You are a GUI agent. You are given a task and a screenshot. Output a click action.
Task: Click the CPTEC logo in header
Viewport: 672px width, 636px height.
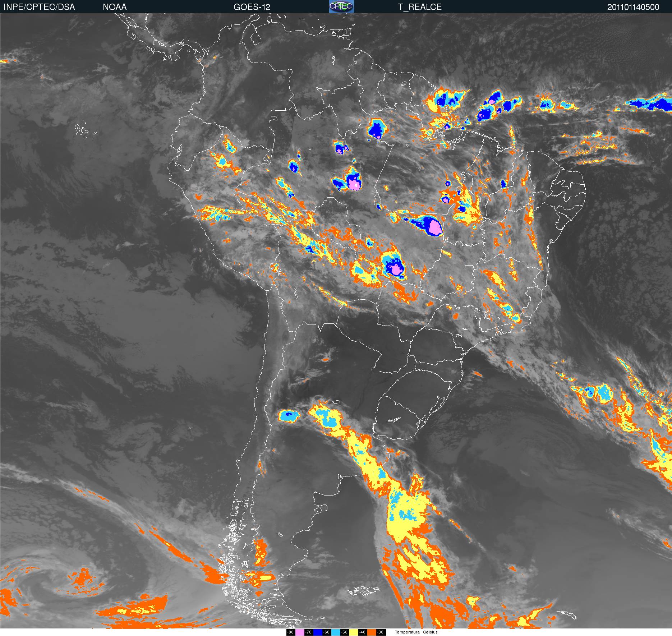[341, 6]
